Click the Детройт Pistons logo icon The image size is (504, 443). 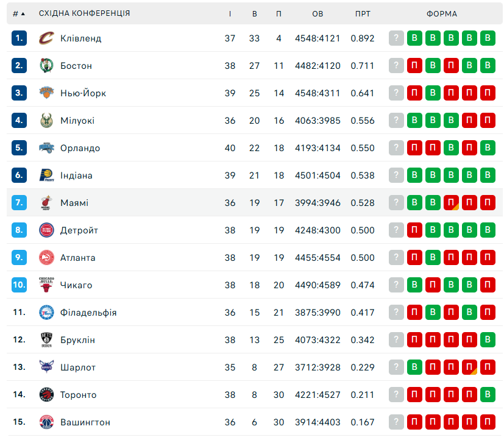(46, 230)
